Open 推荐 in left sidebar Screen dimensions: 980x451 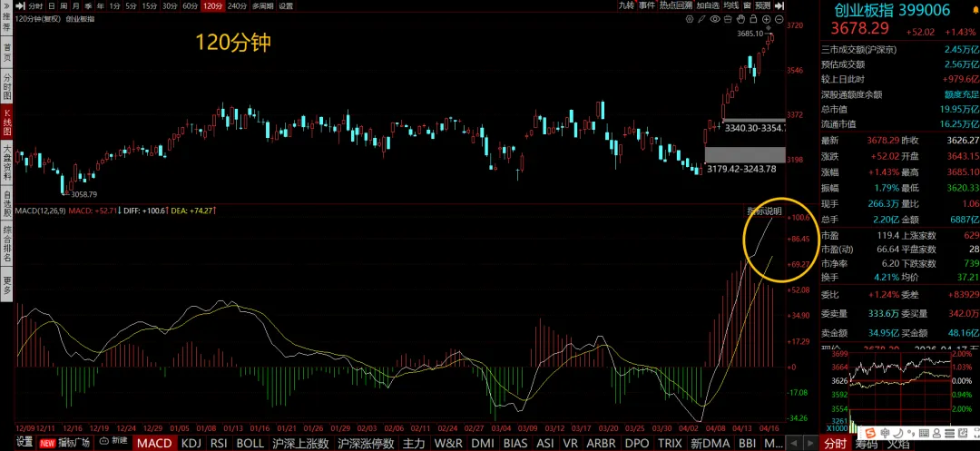pyautogui.click(x=6, y=23)
